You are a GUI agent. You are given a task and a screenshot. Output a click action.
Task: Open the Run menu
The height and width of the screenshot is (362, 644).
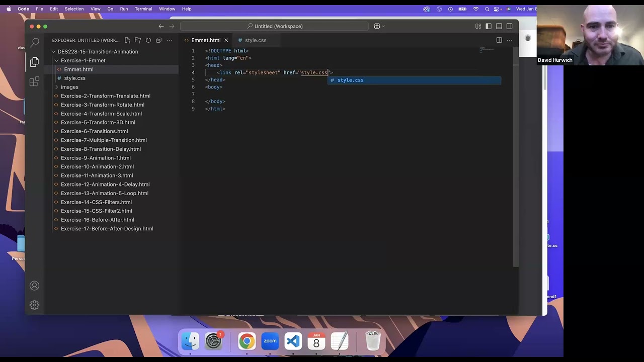coord(124,9)
